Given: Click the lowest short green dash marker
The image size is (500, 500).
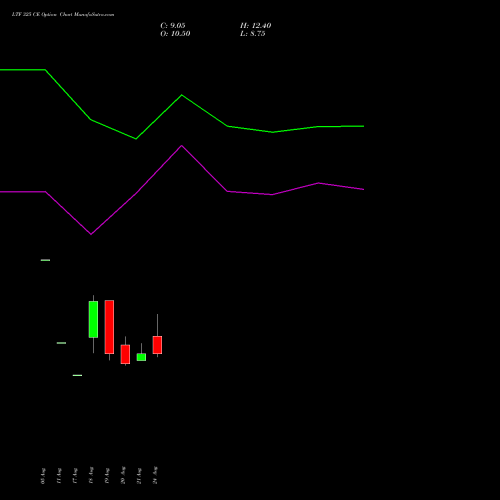Looking at the screenshot, I should [77, 375].
